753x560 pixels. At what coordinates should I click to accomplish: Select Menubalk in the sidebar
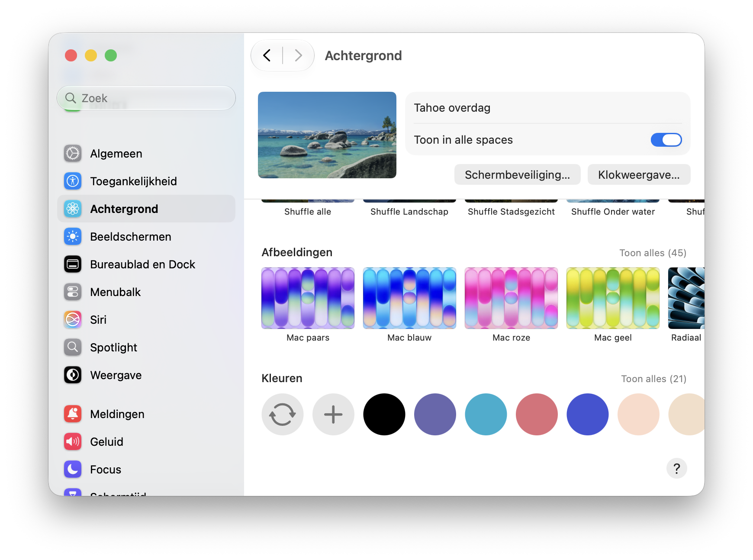pyautogui.click(x=146, y=292)
